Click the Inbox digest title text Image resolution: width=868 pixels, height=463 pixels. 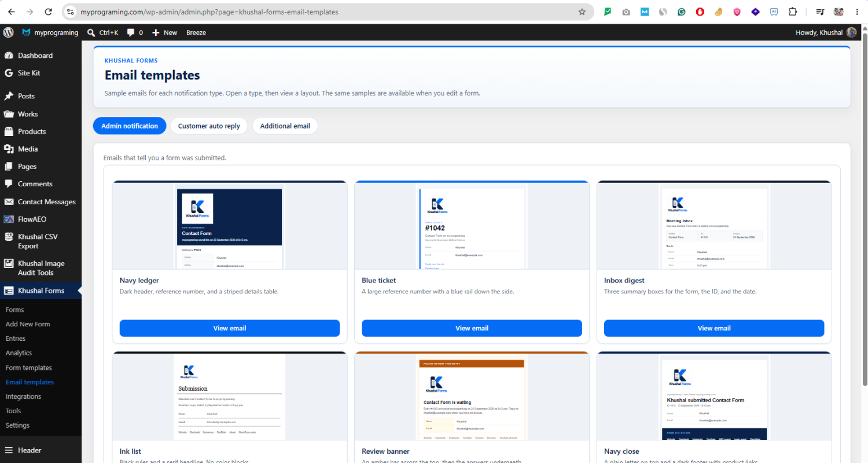tap(624, 281)
